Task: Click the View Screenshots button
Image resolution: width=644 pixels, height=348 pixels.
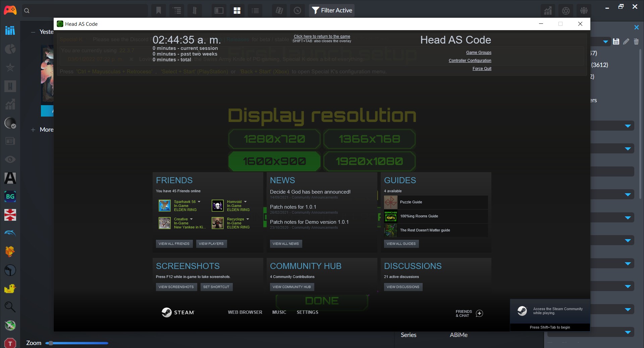Action: coord(176,287)
